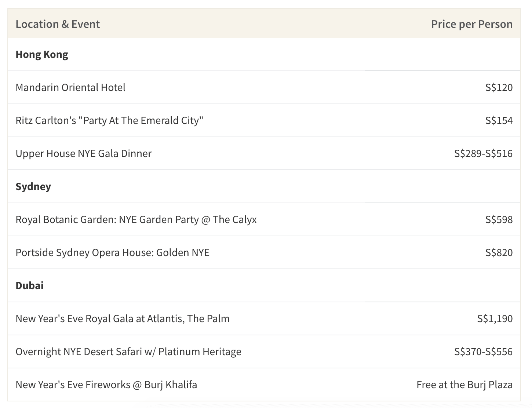Click the S$1,190 price cell
Image resolution: width=532 pixels, height=408 pixels.
[x=495, y=319]
